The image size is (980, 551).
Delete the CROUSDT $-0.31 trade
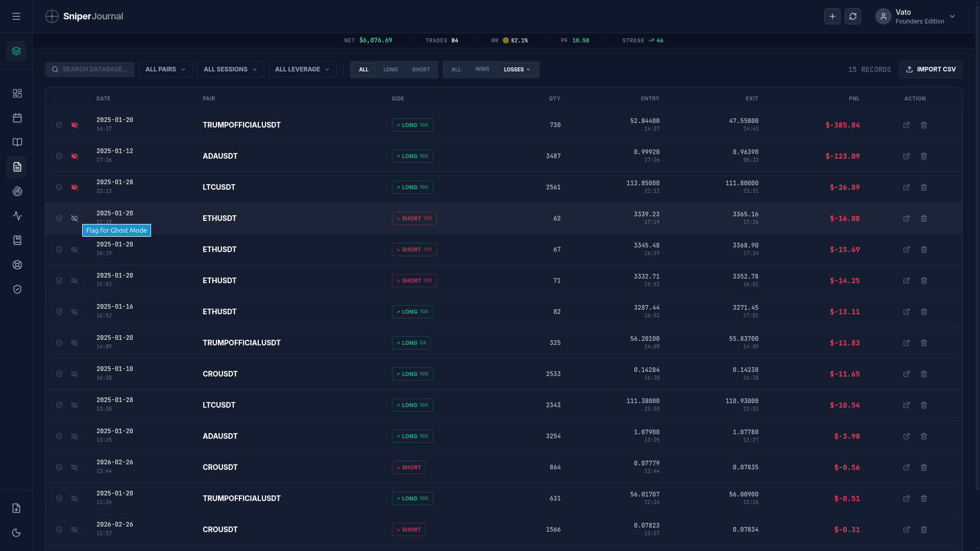pyautogui.click(x=924, y=530)
